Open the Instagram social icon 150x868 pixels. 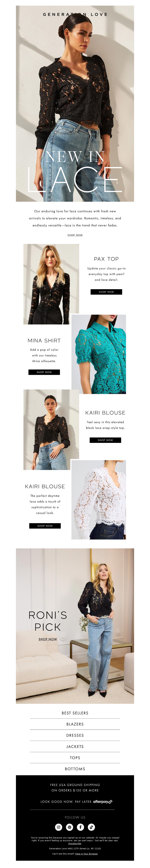coord(58,827)
